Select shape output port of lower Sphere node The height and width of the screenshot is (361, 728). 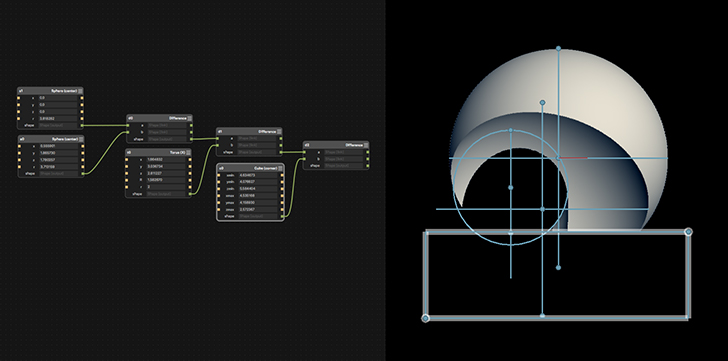(x=83, y=174)
